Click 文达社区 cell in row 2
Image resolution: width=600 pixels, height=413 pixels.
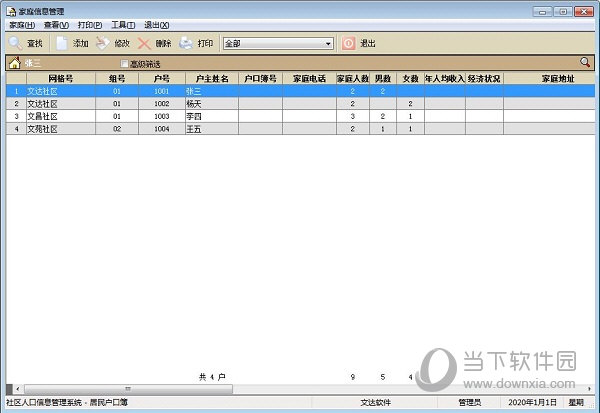pyautogui.click(x=60, y=104)
